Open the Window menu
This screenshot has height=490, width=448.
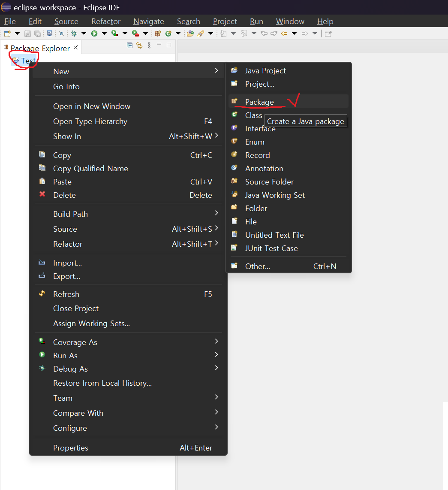coord(290,21)
